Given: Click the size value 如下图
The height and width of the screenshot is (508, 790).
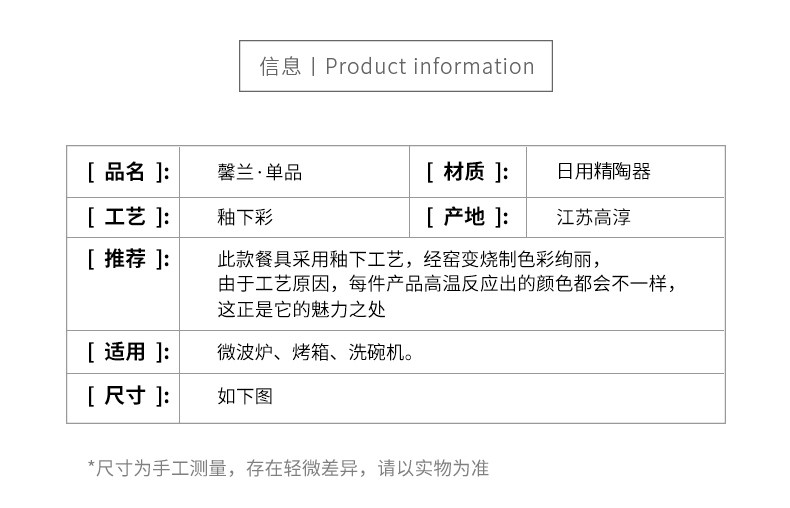Looking at the screenshot, I should (x=245, y=396).
